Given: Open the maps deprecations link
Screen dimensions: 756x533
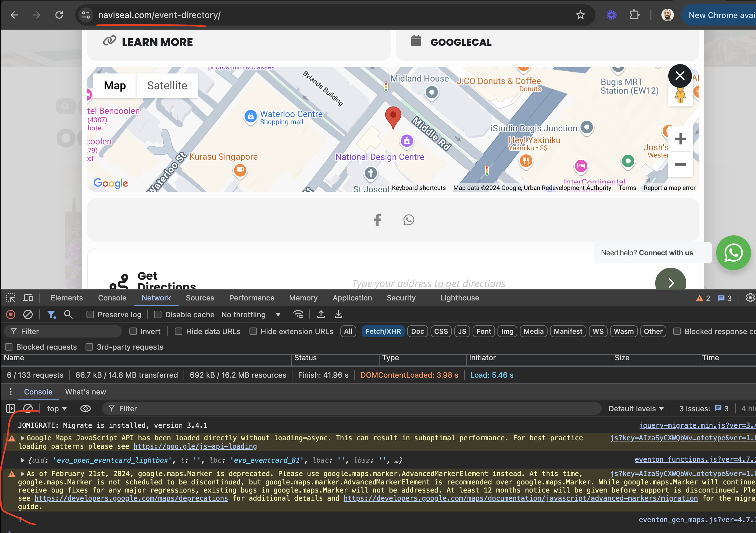Looking at the screenshot, I should click(x=131, y=499).
